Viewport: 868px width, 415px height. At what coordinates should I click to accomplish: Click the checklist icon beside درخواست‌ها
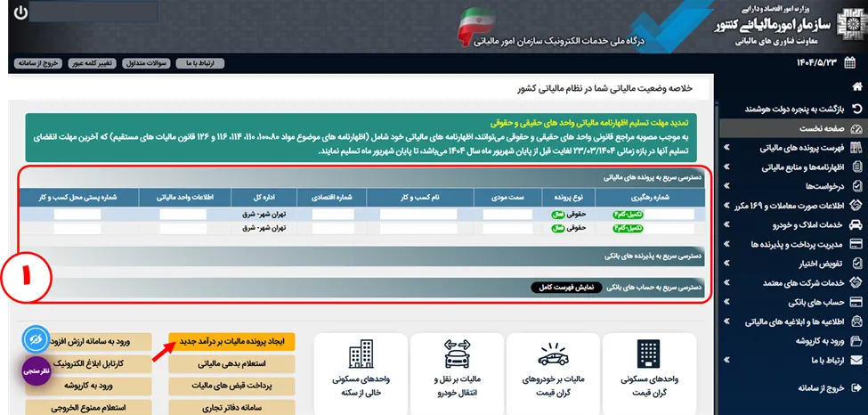pyautogui.click(x=856, y=186)
